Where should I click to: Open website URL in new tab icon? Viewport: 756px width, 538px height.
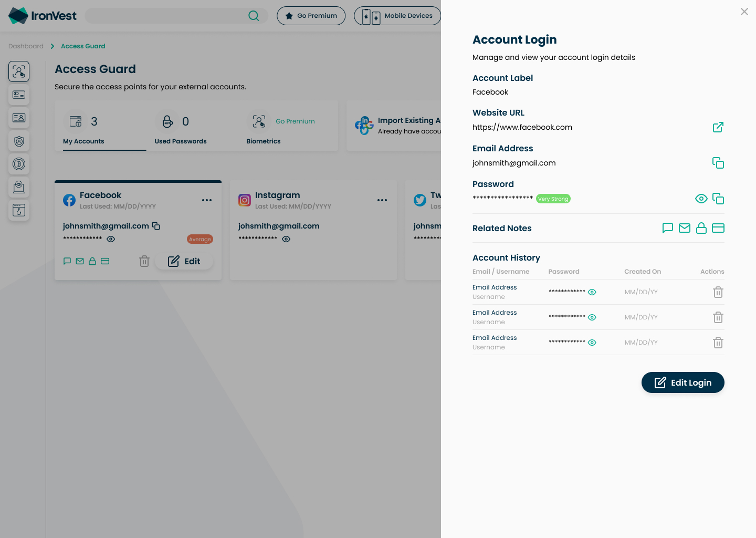click(718, 127)
